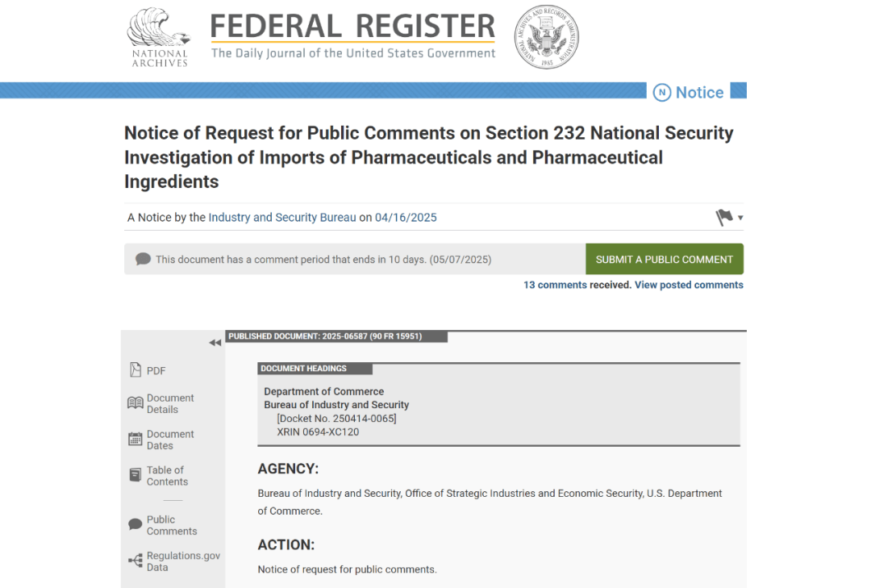Screen dimensions: 871x588
Task: Click the Regulations.gov Data network icon
Action: (x=135, y=561)
